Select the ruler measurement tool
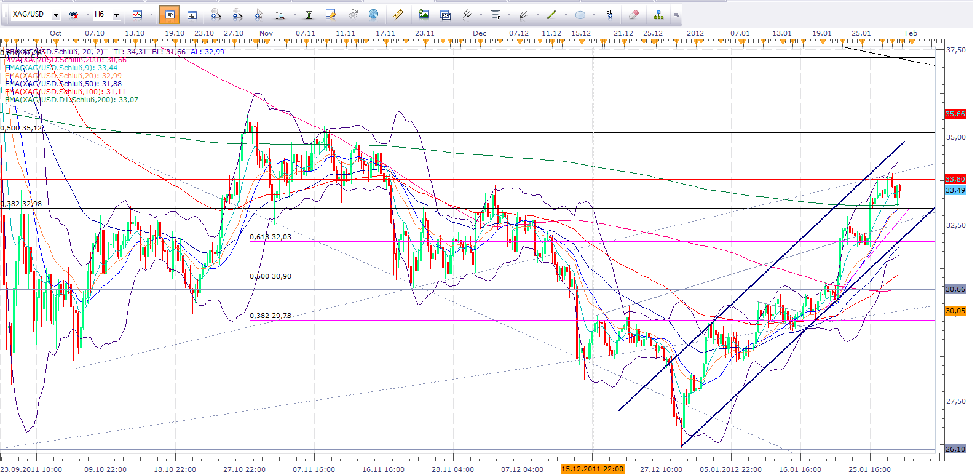This screenshot has width=980, height=475. point(398,14)
